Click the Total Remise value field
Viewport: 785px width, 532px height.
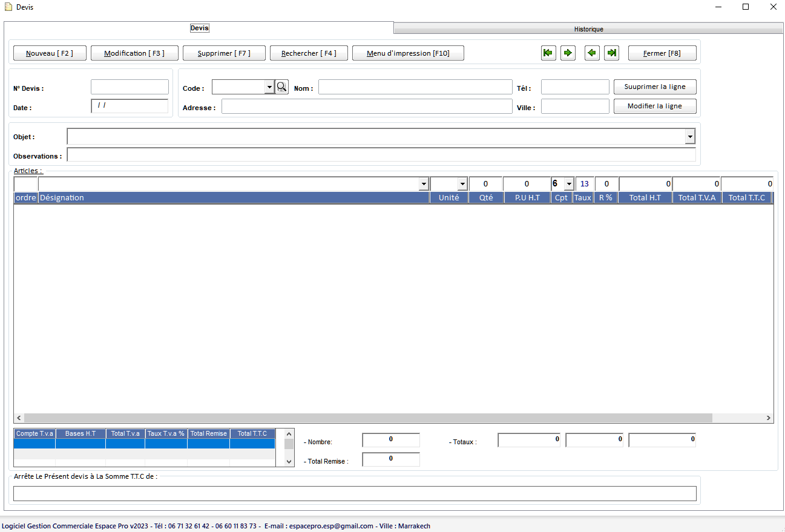coord(391,459)
